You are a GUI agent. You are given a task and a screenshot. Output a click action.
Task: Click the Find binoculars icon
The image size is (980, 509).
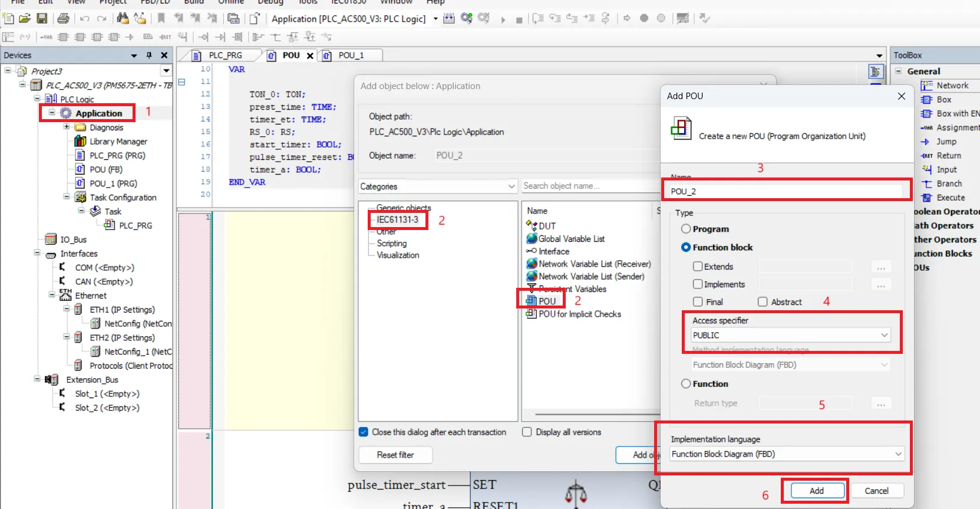123,18
